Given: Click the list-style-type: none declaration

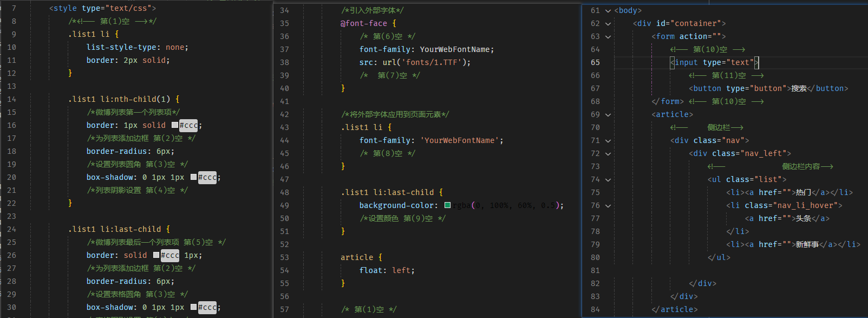Looking at the screenshot, I should (138, 47).
